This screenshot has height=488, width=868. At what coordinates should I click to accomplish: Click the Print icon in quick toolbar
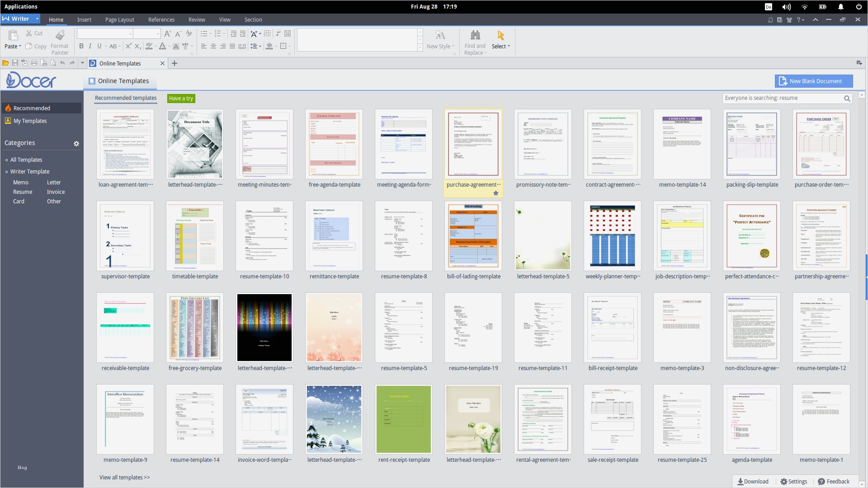(34, 63)
